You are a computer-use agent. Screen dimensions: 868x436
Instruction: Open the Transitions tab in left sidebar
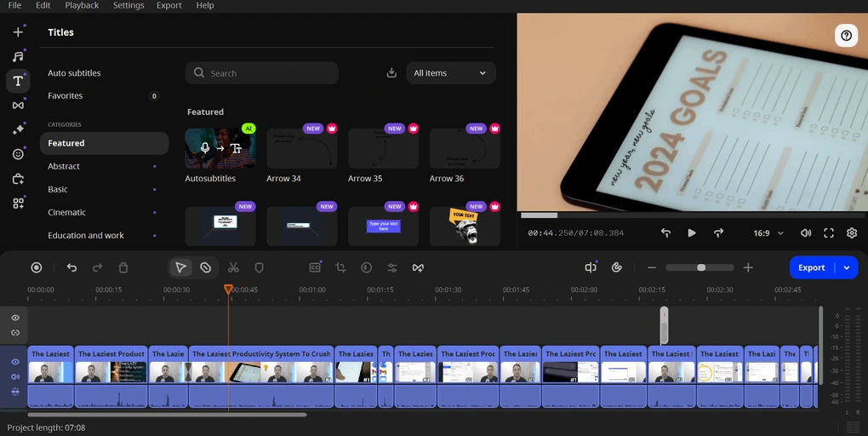18,106
